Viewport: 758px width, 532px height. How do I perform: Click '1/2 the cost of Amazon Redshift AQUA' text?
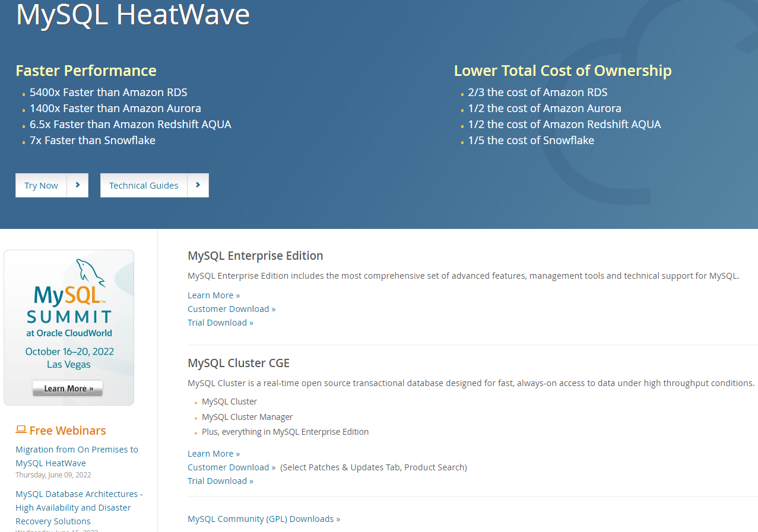[564, 125]
